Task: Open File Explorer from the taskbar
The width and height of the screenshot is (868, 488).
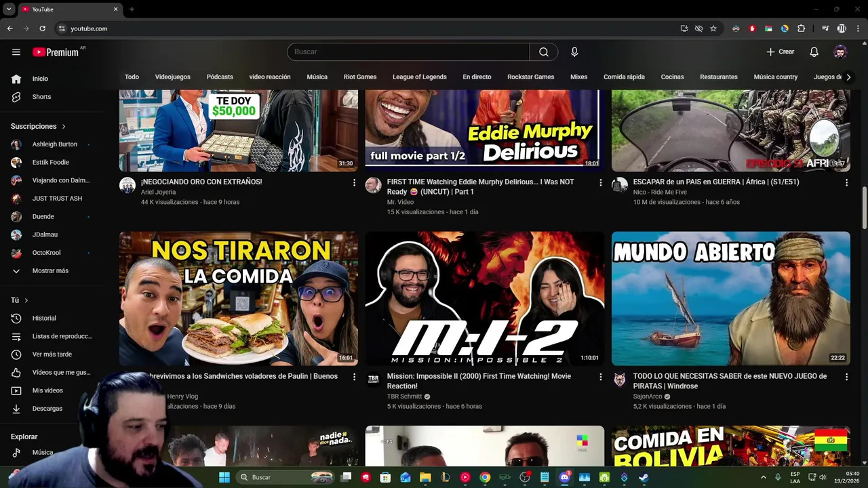Action: pos(425,477)
